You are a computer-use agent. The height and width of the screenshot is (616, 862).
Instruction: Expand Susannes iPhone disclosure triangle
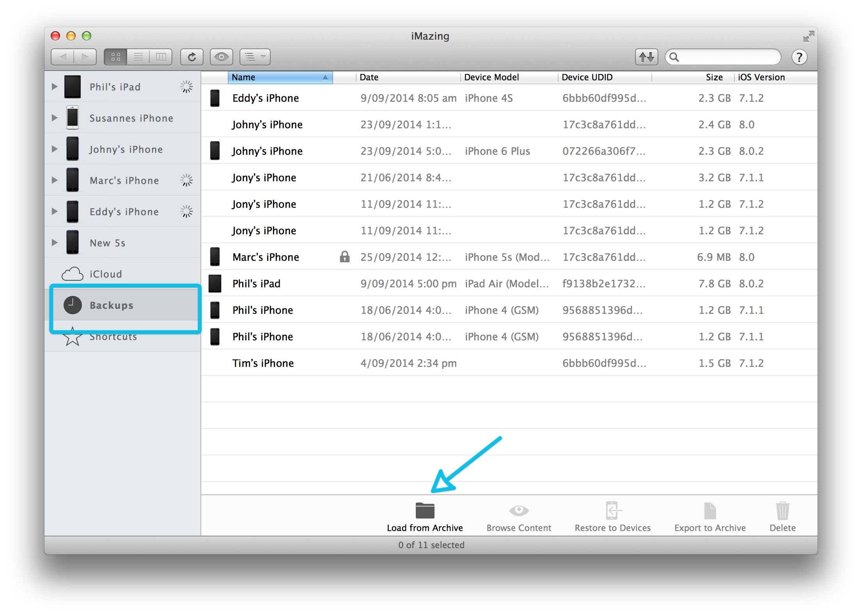click(x=55, y=118)
